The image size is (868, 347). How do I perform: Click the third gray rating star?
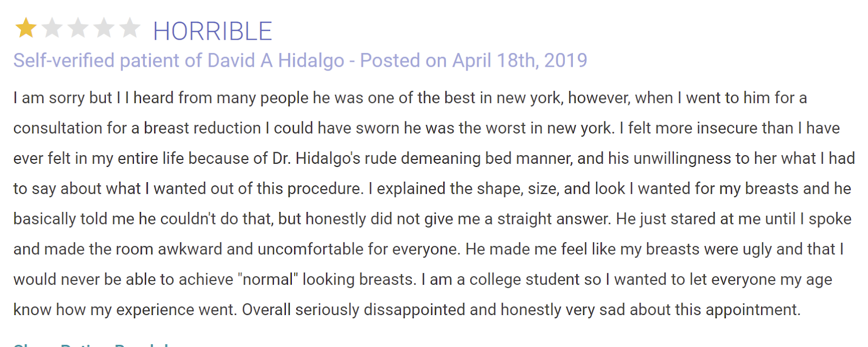click(x=78, y=28)
